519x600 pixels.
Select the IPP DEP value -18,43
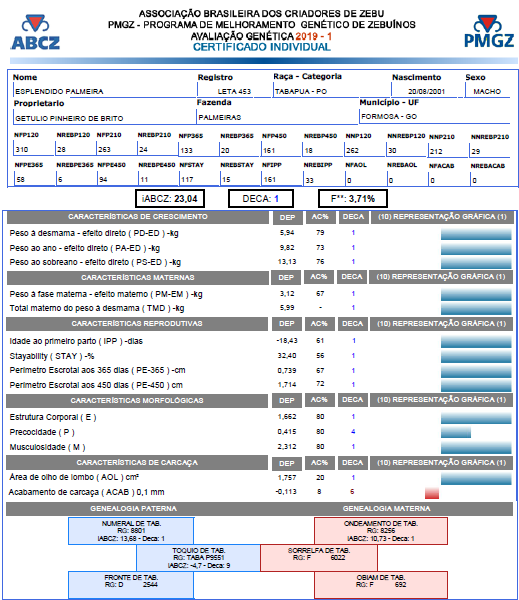point(287,341)
